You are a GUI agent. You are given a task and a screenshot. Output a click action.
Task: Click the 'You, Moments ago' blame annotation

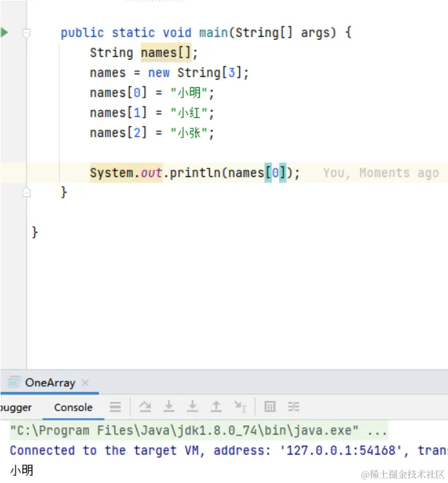pyautogui.click(x=381, y=173)
